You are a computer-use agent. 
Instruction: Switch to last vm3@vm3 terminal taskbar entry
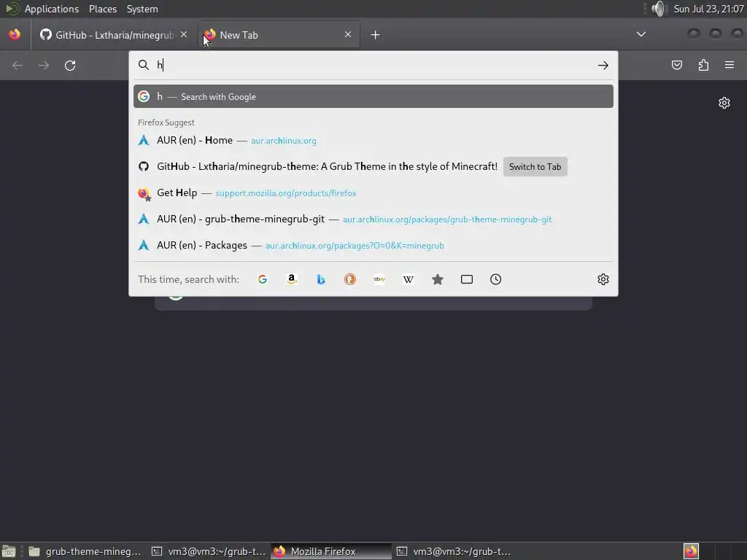click(x=454, y=551)
